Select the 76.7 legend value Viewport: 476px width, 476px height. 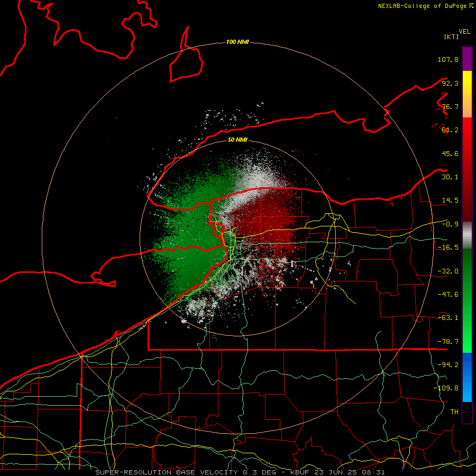[x=450, y=106]
